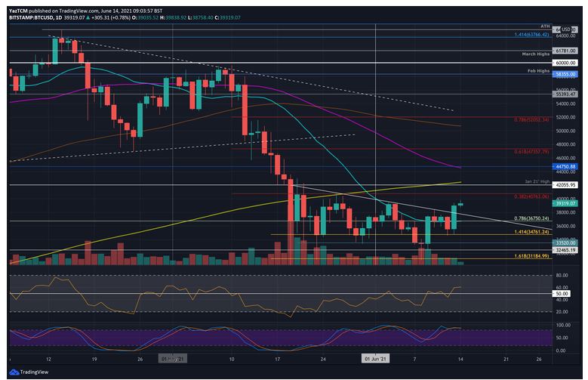Viewport: 588px width, 380px height.
Task: Click the date 19 on time axis
Action: pyautogui.click(x=94, y=360)
